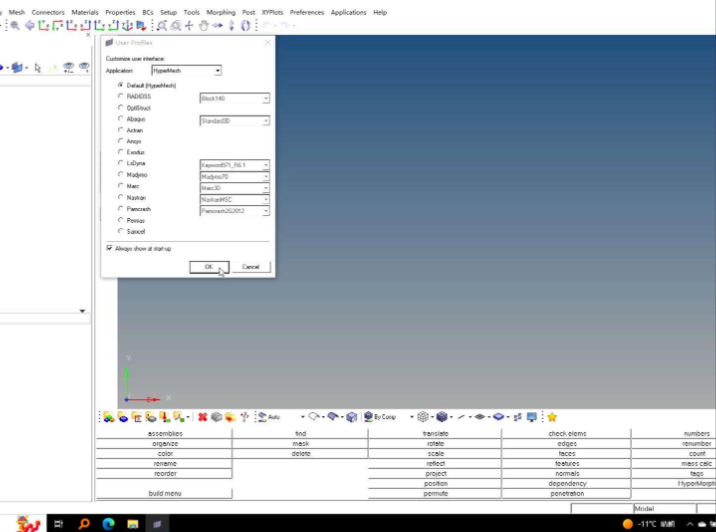
Task: Open the Applications menu
Action: [x=348, y=12]
